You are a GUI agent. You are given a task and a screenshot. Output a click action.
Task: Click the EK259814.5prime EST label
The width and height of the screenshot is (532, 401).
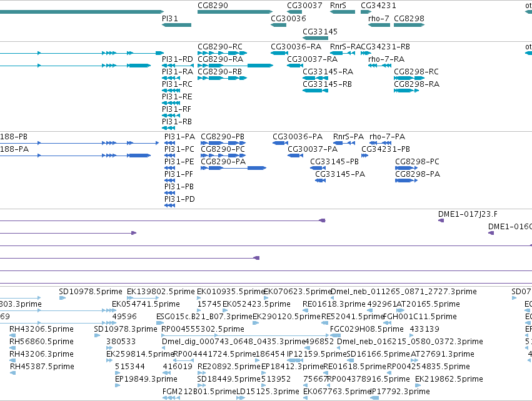[140, 354]
